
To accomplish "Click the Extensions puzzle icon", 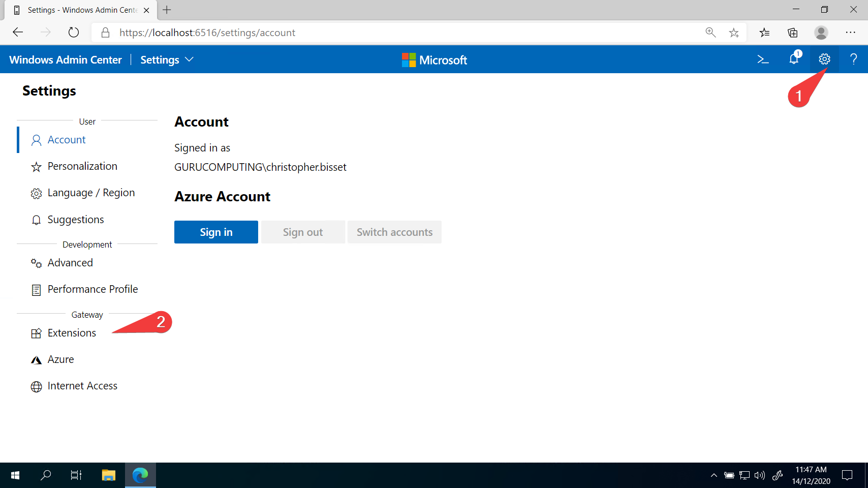I will pyautogui.click(x=36, y=333).
